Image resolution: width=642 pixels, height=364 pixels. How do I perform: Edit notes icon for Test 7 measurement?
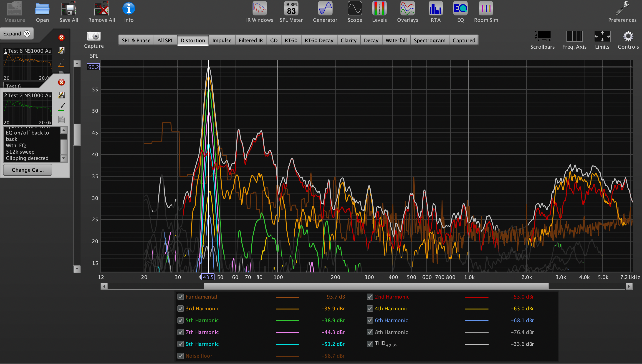(61, 95)
